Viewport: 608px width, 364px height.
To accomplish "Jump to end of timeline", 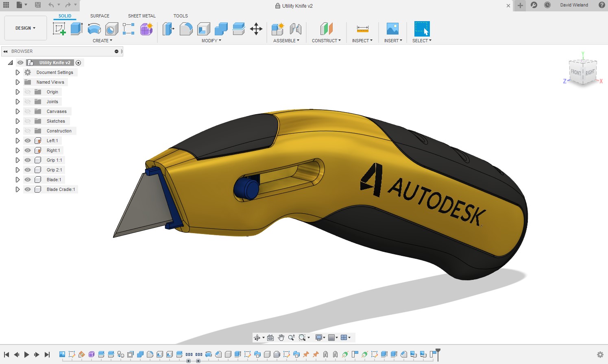I will [x=47, y=354].
